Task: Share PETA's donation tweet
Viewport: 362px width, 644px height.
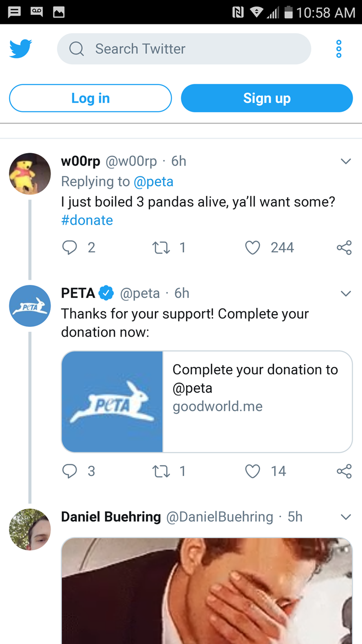Action: 344,471
